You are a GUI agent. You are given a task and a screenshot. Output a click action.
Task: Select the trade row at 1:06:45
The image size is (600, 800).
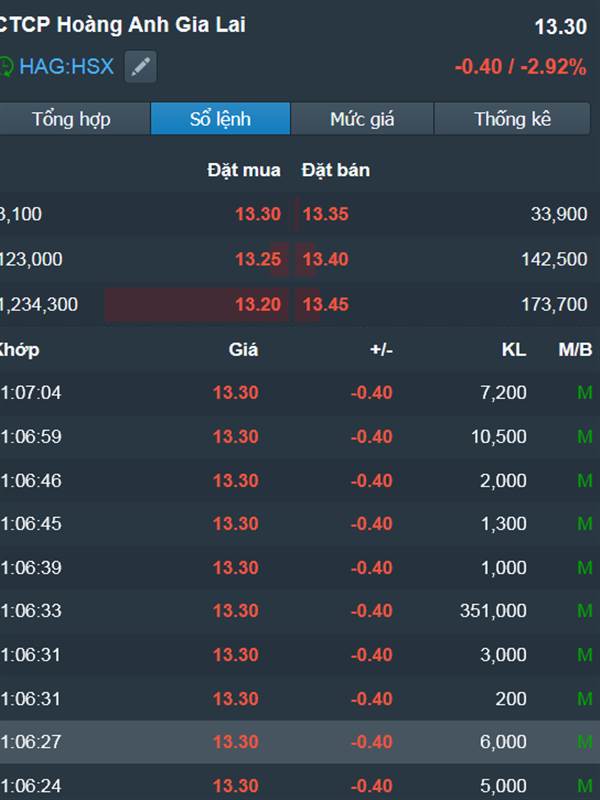tap(300, 524)
